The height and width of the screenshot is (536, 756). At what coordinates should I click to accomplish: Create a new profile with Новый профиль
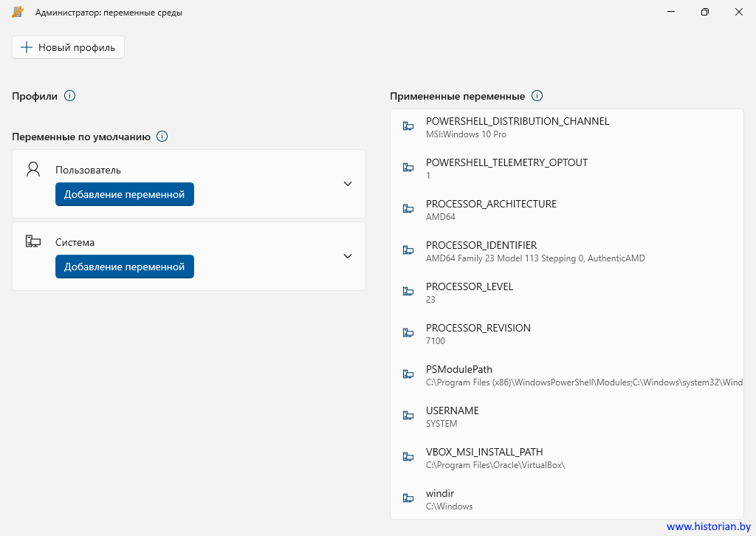[68, 47]
